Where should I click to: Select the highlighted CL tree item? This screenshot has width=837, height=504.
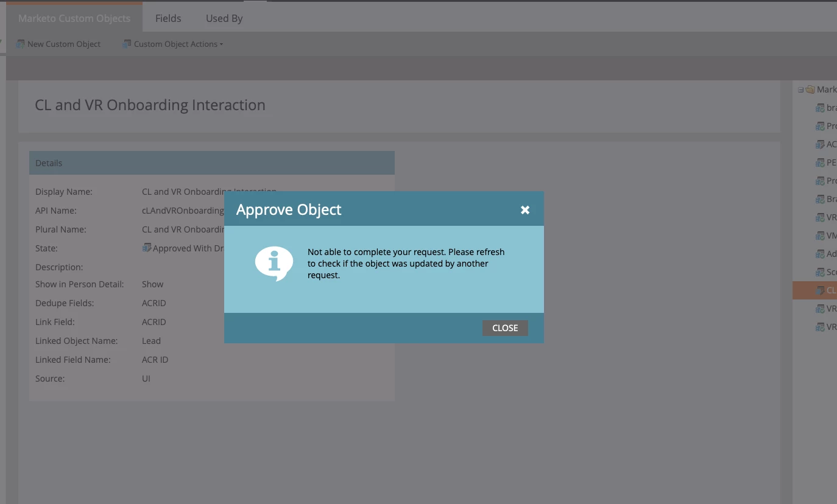[x=815, y=290]
